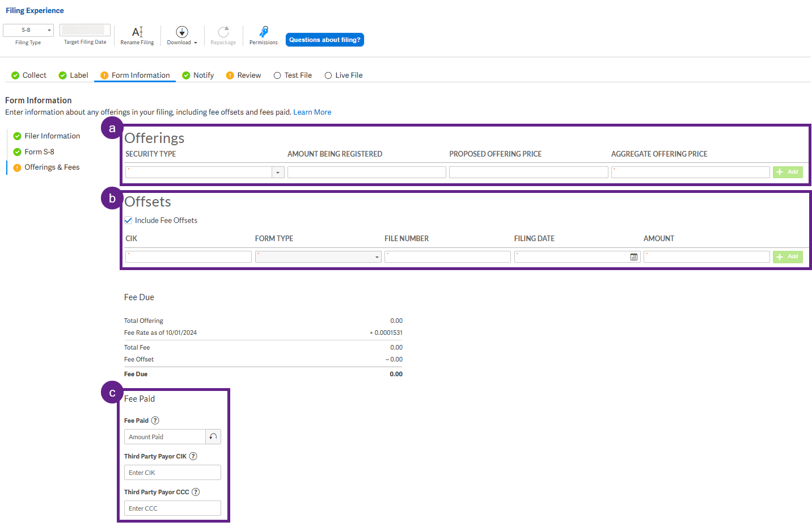Click the Enter CIK input field
The image size is (812, 526).
coord(172,473)
